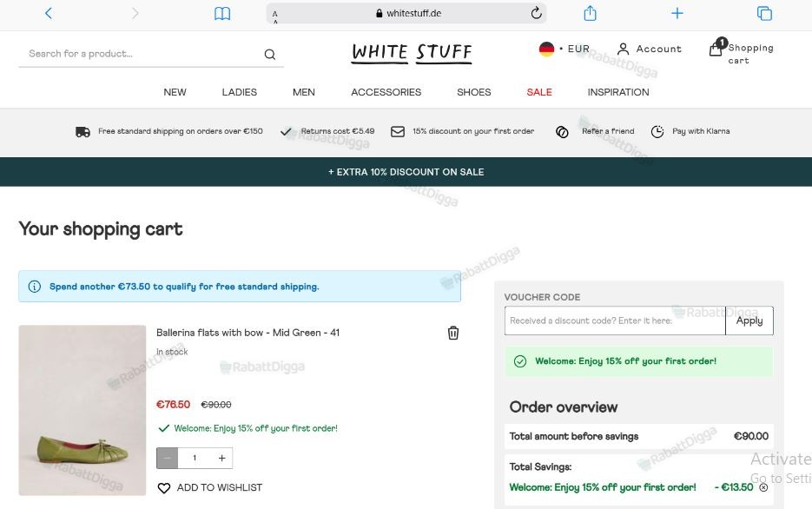This screenshot has height=509, width=812.
Task: Click the Klarna clock icon
Action: 657,131
